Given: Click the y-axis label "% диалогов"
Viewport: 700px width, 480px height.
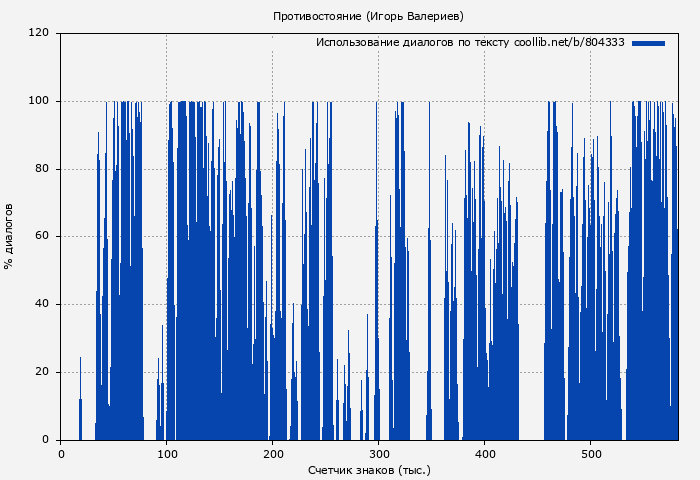Looking at the screenshot, I should (x=9, y=236).
